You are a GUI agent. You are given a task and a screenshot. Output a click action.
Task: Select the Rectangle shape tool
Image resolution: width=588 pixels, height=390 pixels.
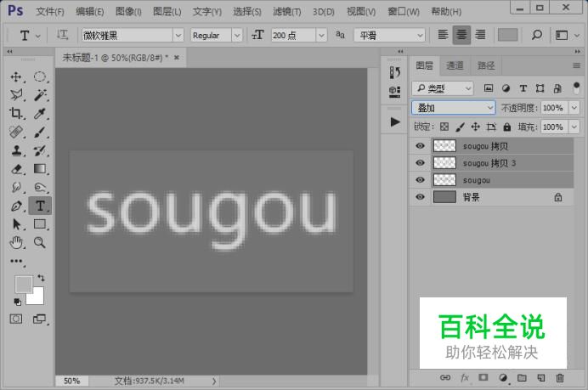(x=40, y=224)
